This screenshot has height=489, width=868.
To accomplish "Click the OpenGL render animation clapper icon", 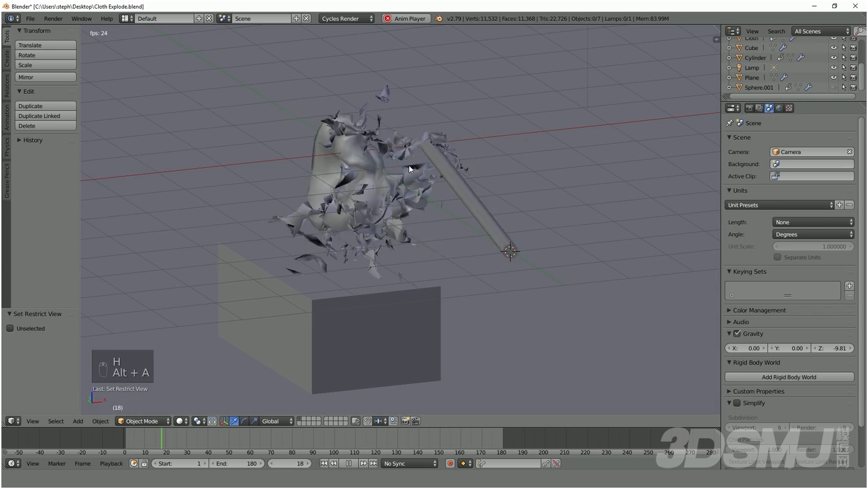I will click(x=416, y=421).
